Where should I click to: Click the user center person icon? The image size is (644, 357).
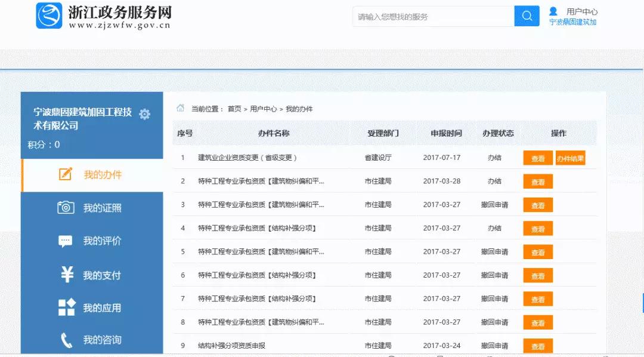[x=553, y=11]
